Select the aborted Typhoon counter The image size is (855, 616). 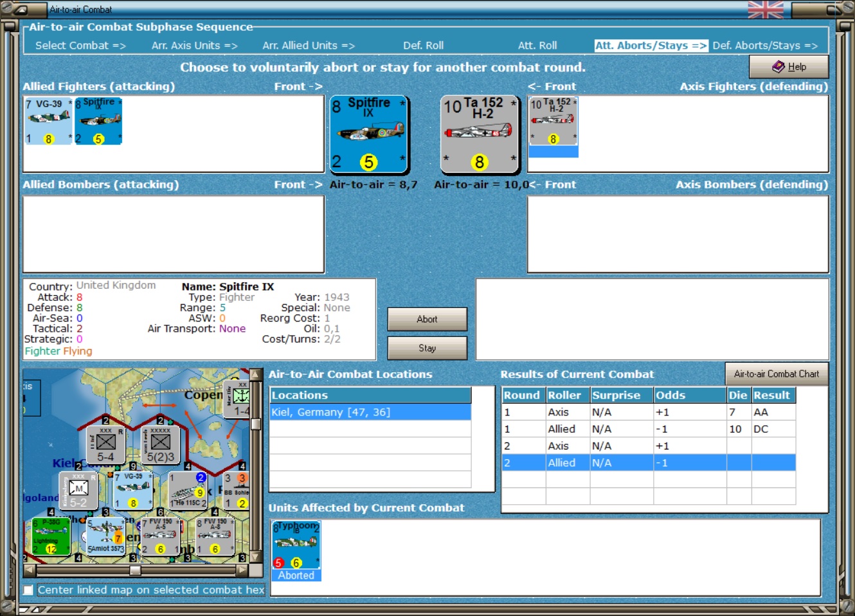[x=296, y=545]
